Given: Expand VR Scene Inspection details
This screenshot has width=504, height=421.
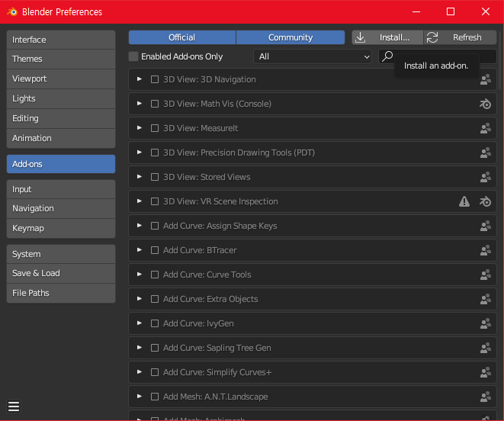Looking at the screenshot, I should [140, 201].
